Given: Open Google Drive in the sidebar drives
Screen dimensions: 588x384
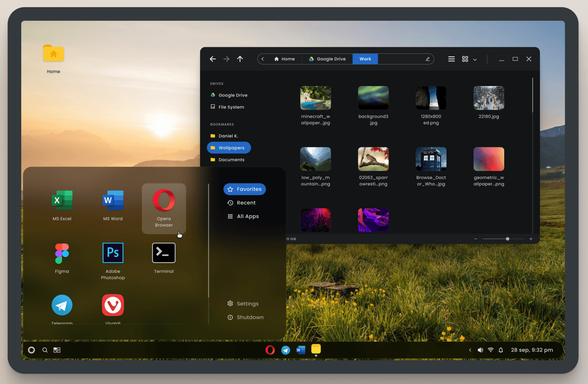Looking at the screenshot, I should tap(229, 95).
